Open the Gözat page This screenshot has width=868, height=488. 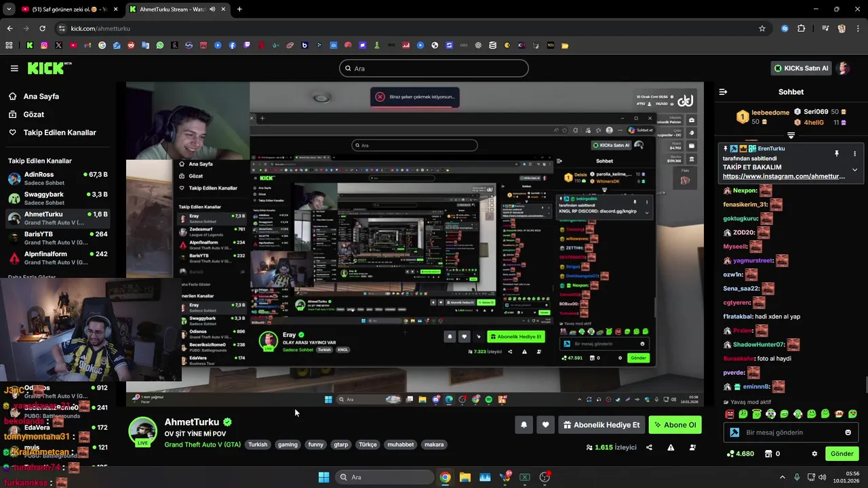pos(34,115)
